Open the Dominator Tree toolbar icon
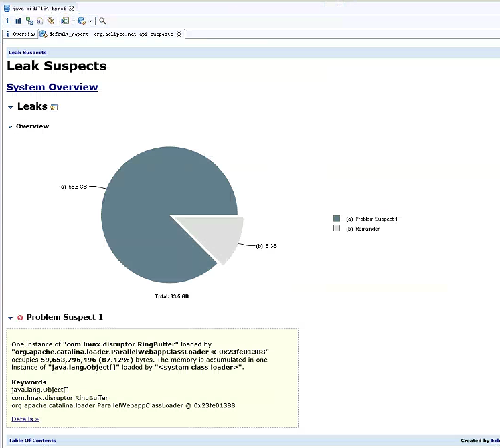Image resolution: width=500 pixels, height=448 pixels. pyautogui.click(x=29, y=21)
